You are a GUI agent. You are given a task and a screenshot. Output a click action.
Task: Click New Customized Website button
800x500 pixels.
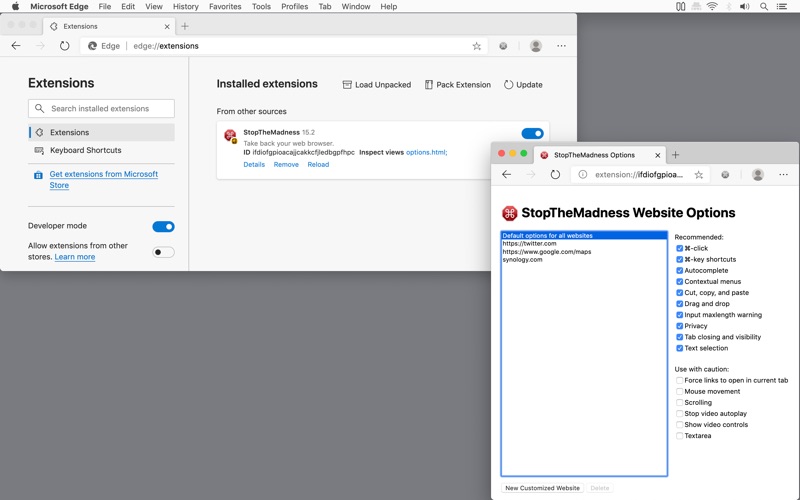point(542,488)
